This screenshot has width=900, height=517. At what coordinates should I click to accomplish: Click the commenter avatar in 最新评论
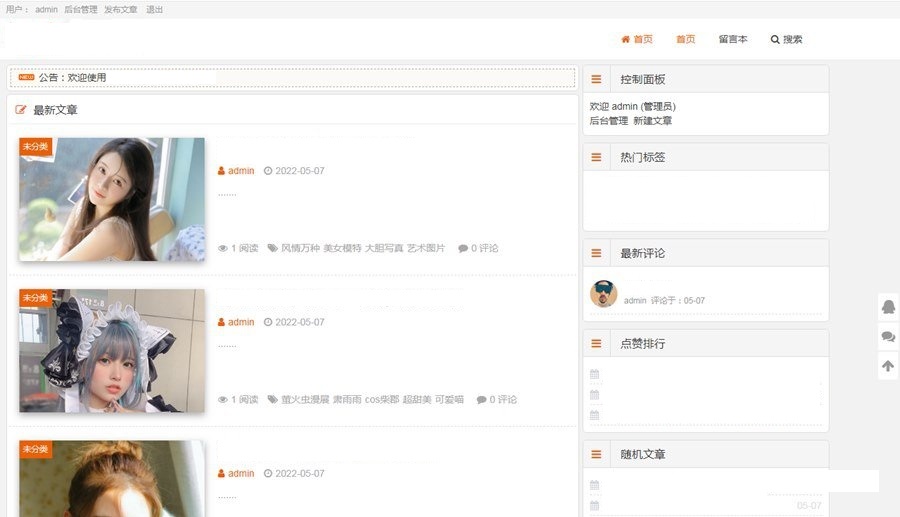tap(604, 294)
